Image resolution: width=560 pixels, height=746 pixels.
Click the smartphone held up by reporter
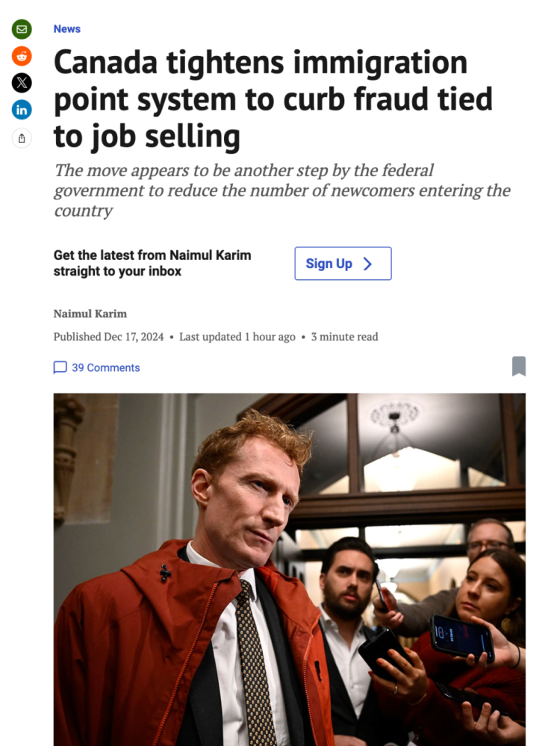click(461, 635)
